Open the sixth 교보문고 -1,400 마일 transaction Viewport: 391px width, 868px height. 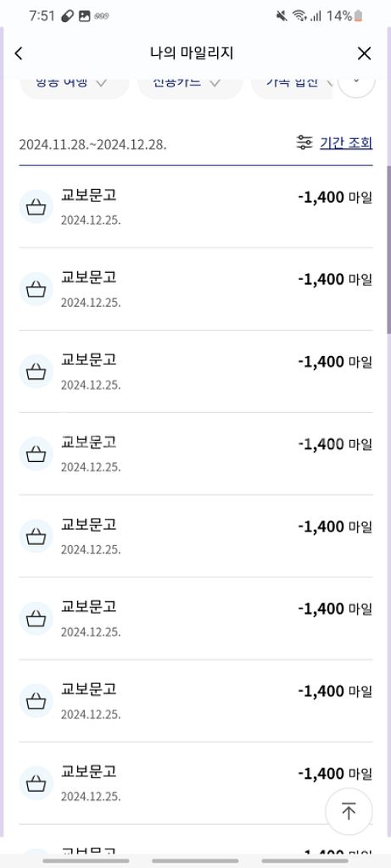[x=195, y=618]
